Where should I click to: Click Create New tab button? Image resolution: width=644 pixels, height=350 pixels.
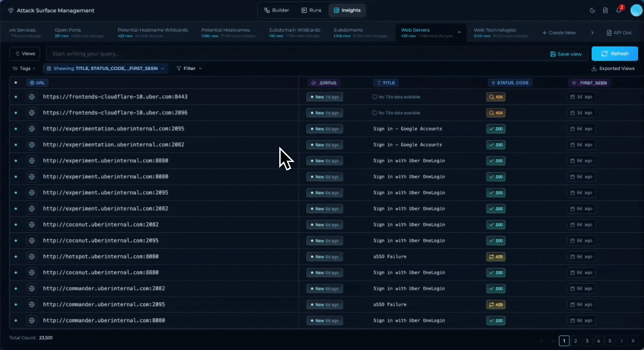[559, 33]
